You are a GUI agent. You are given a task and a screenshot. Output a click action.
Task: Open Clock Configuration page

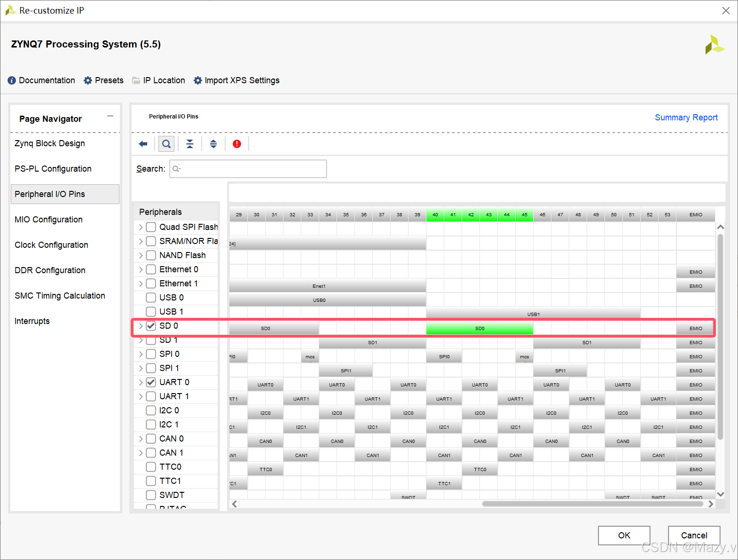coord(51,245)
